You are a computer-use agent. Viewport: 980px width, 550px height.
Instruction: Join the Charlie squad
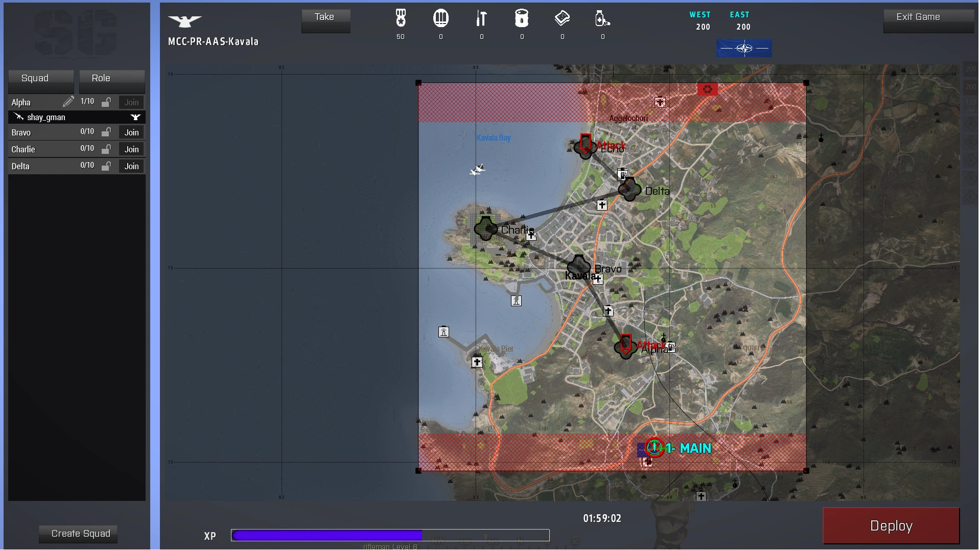[132, 149]
